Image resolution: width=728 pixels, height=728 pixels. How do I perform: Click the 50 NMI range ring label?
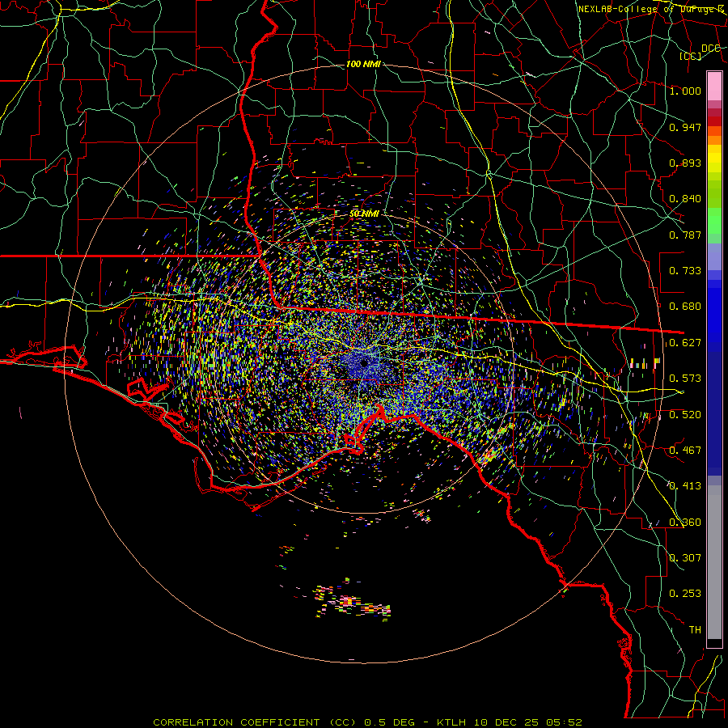point(364,214)
